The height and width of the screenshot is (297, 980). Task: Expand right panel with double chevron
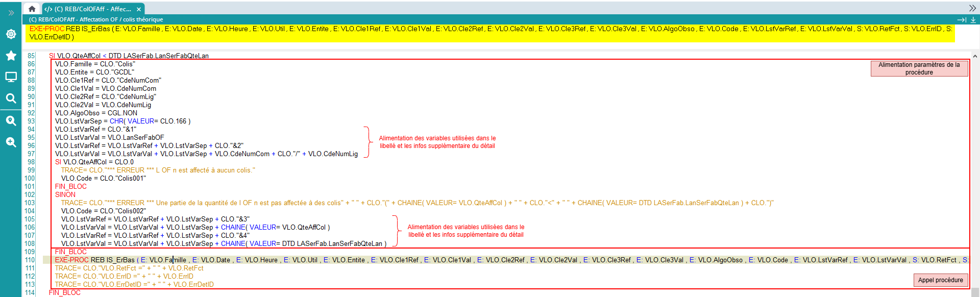click(972, 8)
